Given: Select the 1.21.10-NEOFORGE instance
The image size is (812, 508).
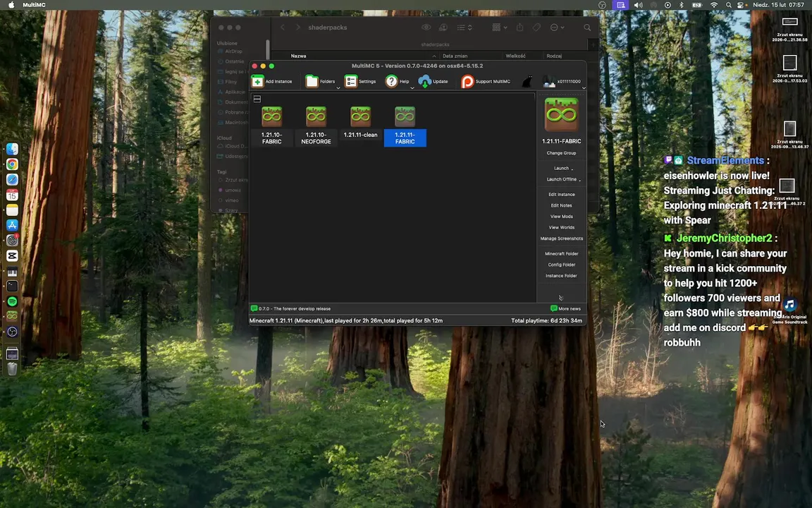Looking at the screenshot, I should (316, 126).
